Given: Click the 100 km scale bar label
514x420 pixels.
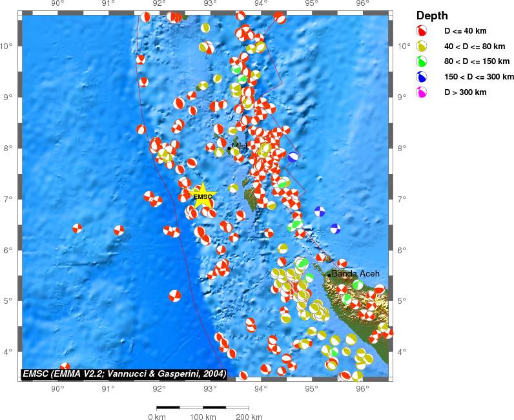Looking at the screenshot, I should pos(203,417).
